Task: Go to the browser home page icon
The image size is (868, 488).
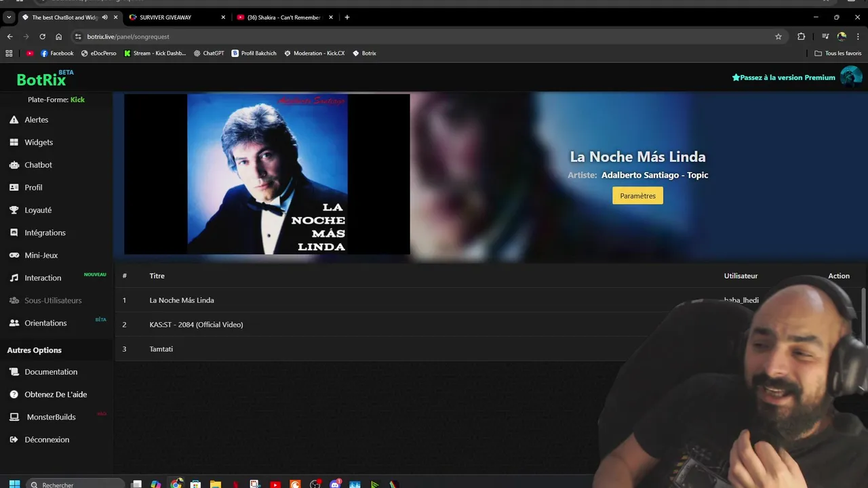Action: coord(59,37)
